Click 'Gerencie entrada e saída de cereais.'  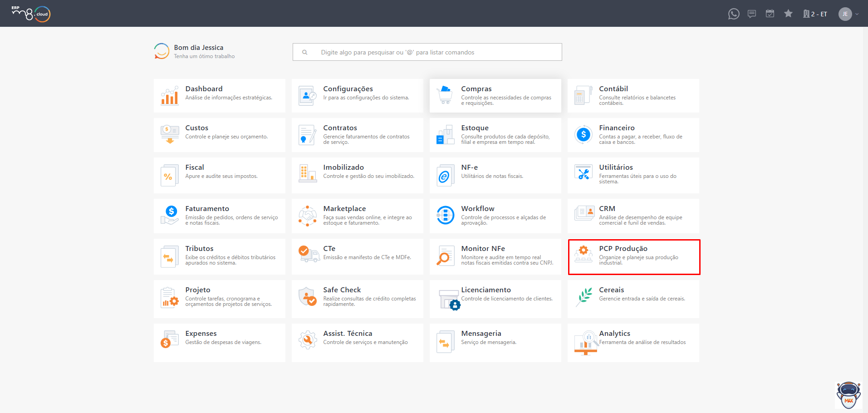[x=642, y=299]
